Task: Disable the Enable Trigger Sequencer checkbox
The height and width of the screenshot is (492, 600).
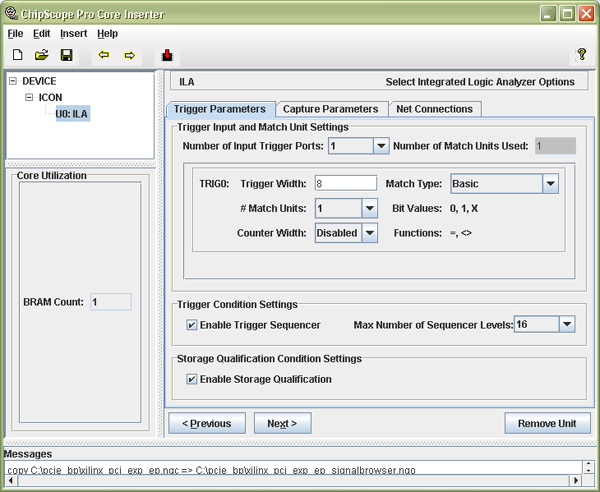Action: 192,325
